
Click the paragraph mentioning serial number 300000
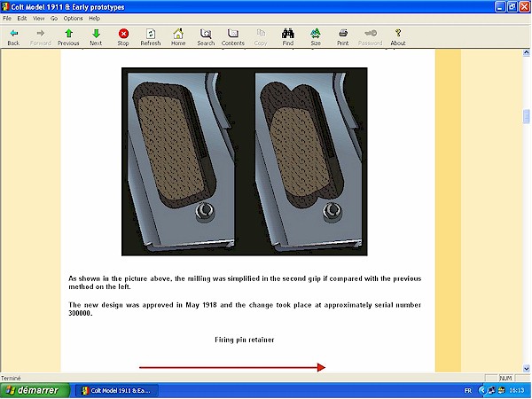[245, 309]
